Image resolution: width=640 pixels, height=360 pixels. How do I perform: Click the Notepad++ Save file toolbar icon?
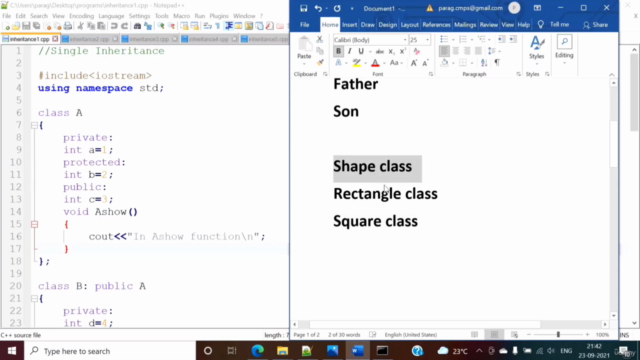26,26
